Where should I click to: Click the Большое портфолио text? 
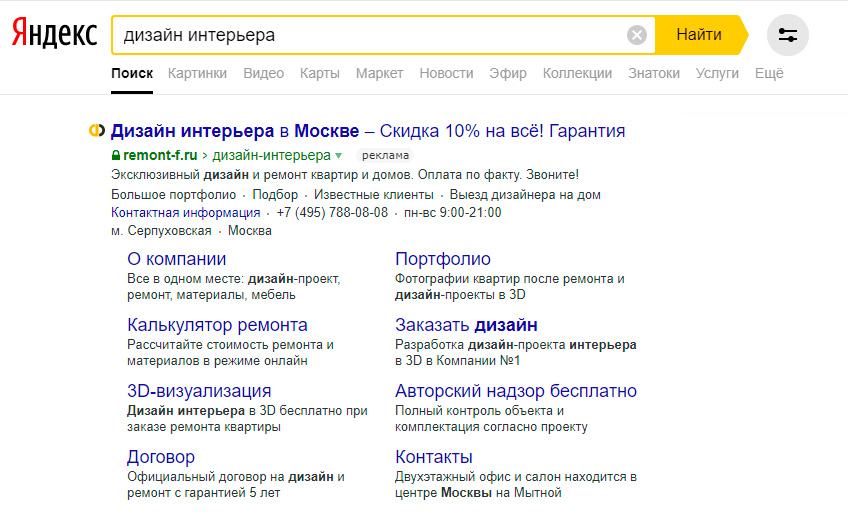(x=174, y=195)
